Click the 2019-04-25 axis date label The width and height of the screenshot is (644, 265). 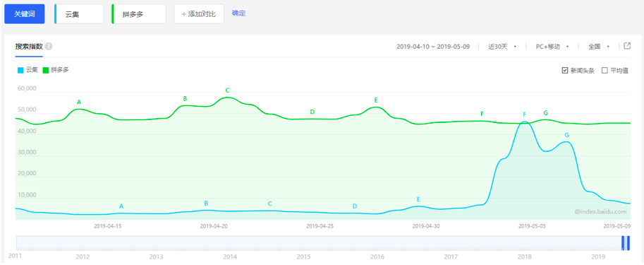[320, 226]
